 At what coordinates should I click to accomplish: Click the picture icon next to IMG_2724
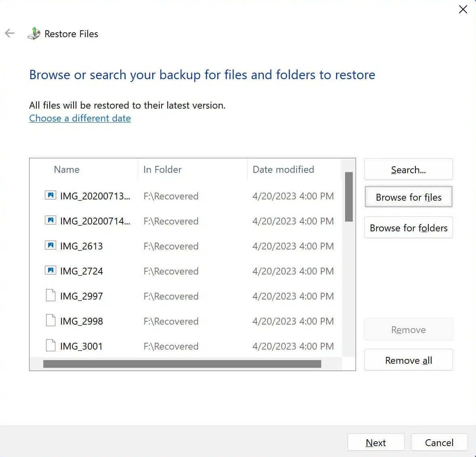(50, 270)
